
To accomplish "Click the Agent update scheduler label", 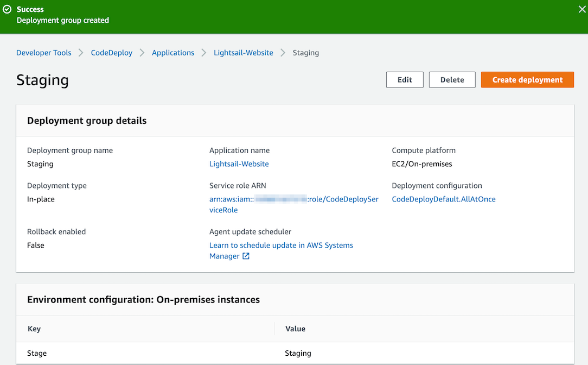I will point(250,232).
